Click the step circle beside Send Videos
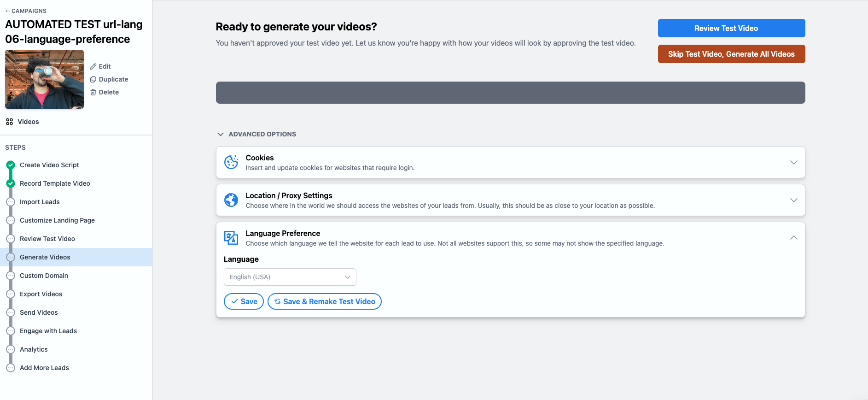This screenshot has height=400, width=868. point(11,312)
